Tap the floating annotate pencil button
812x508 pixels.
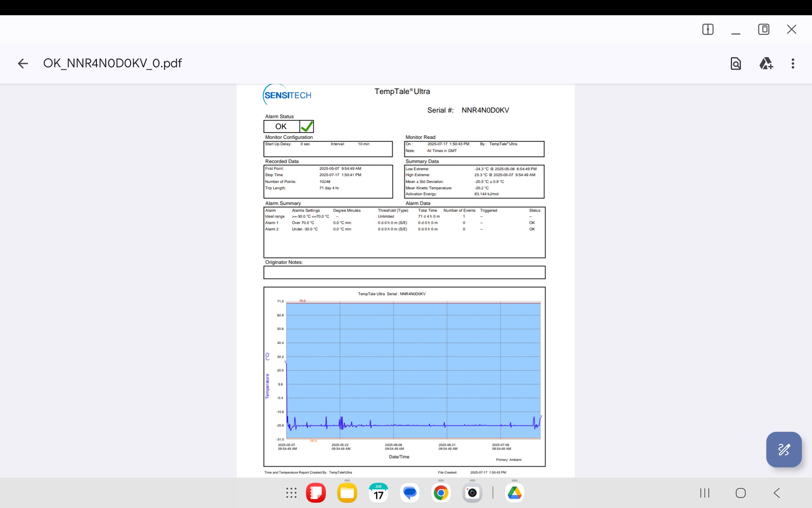[x=784, y=450]
